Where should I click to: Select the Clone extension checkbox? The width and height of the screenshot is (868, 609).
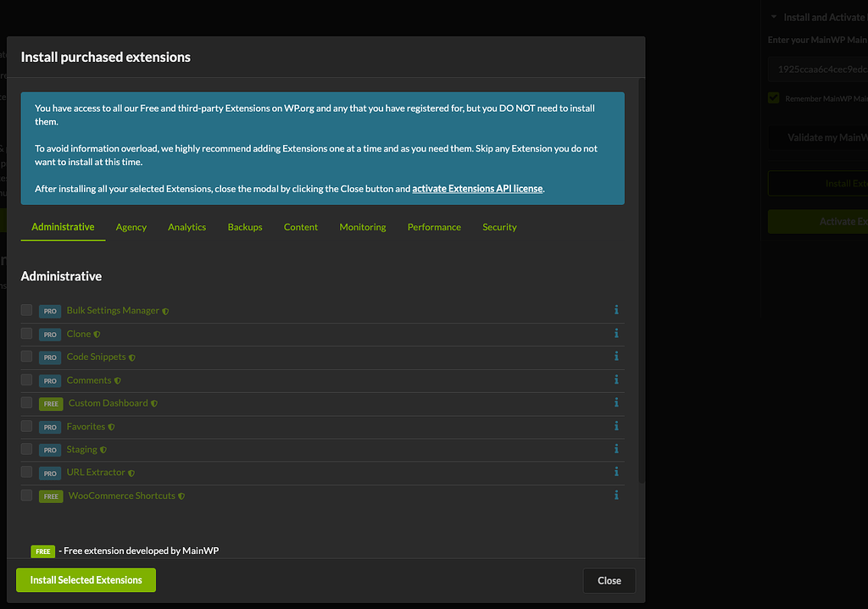(26, 333)
